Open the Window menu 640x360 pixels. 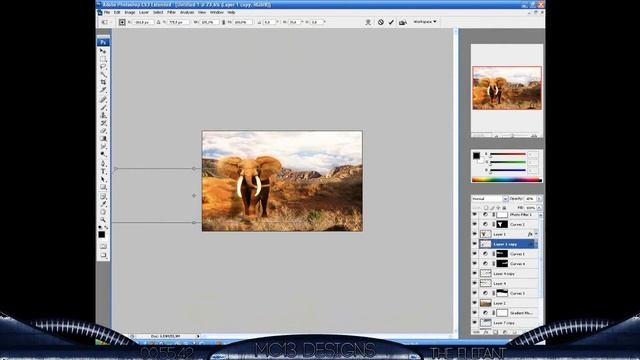217,13
